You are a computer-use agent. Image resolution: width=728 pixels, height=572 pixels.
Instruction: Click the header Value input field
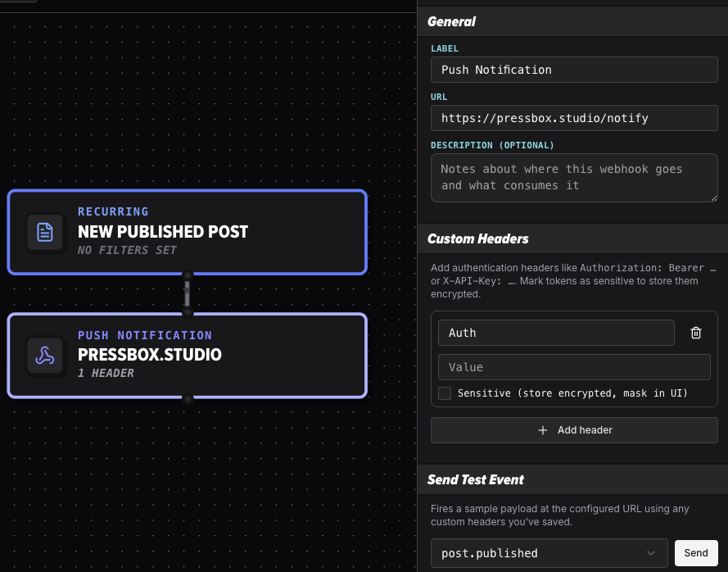click(574, 367)
